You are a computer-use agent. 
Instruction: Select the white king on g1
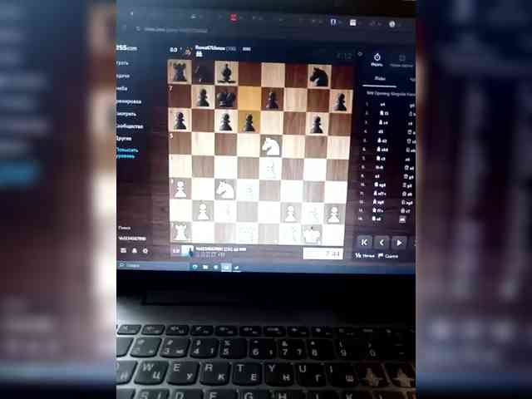pyautogui.click(x=312, y=234)
